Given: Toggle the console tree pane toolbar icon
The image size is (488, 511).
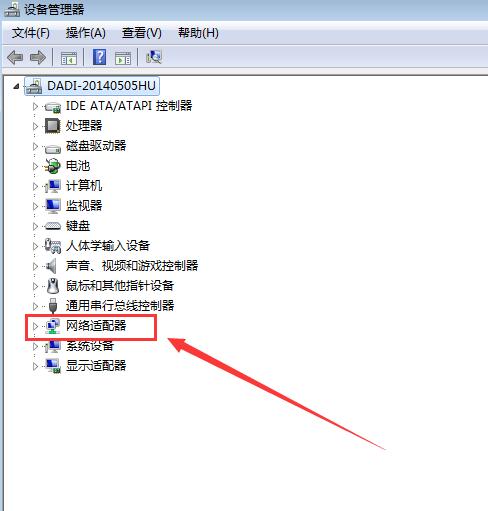Looking at the screenshot, I should [69, 58].
